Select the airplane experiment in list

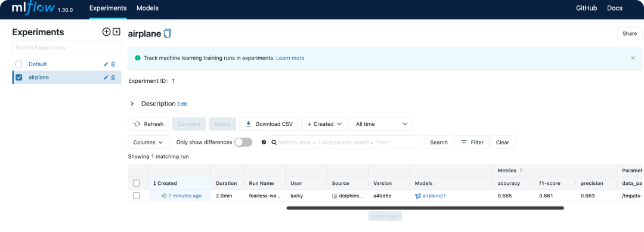pos(39,78)
